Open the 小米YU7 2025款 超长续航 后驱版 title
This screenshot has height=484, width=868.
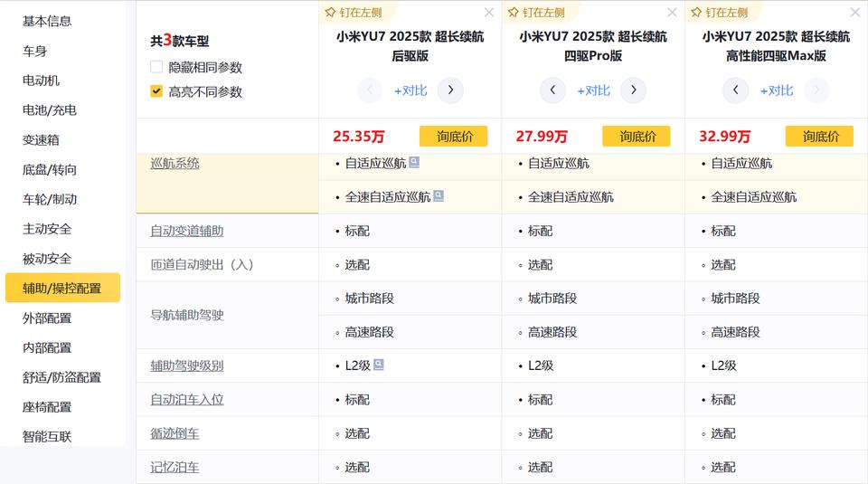click(410, 46)
